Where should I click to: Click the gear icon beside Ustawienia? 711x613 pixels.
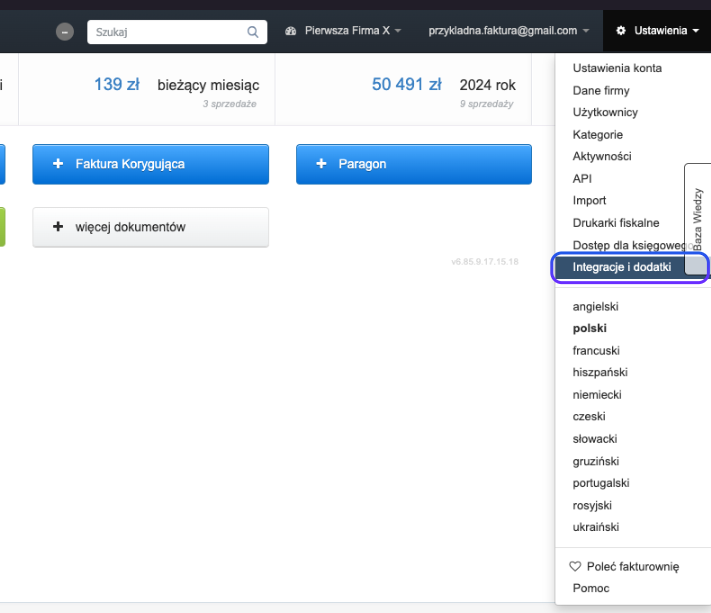click(x=621, y=31)
